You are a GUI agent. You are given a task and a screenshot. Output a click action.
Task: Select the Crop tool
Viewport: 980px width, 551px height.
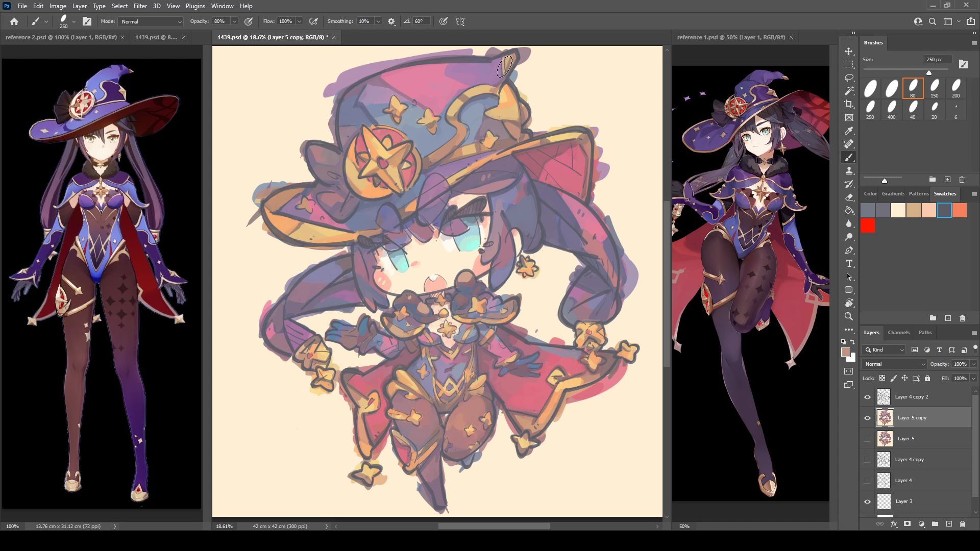[x=849, y=105]
